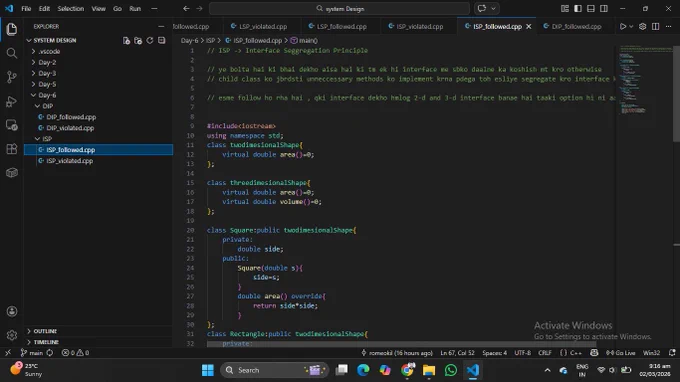This screenshot has width=680, height=382.
Task: Toggle secondary side bar visibility
Action: (604, 8)
